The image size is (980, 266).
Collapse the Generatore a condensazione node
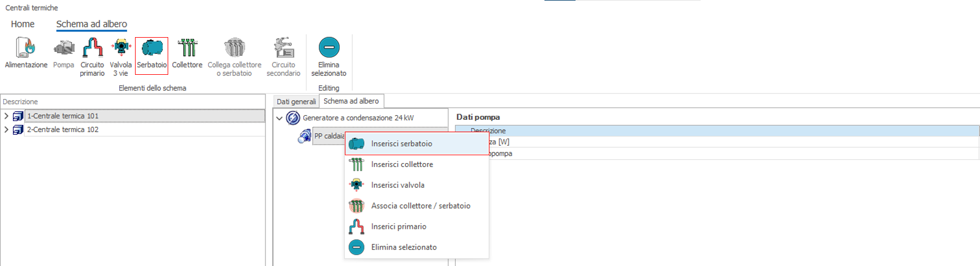point(280,118)
